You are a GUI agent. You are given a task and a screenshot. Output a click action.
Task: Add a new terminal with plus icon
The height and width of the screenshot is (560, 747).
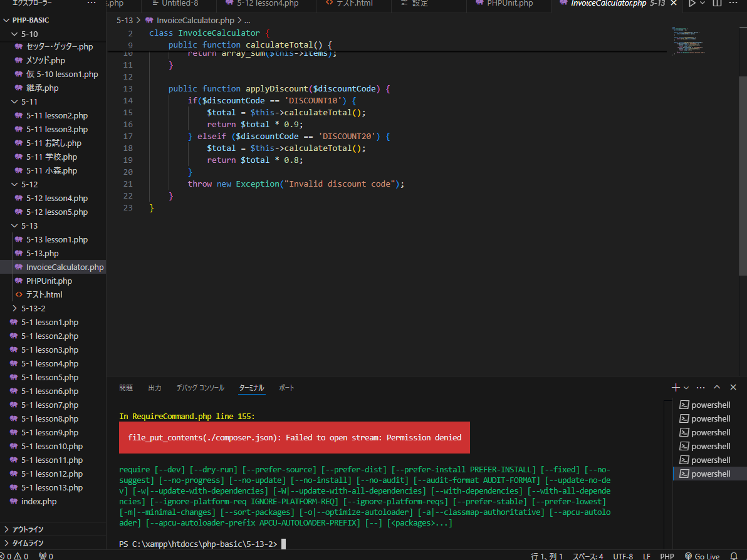[x=676, y=388]
